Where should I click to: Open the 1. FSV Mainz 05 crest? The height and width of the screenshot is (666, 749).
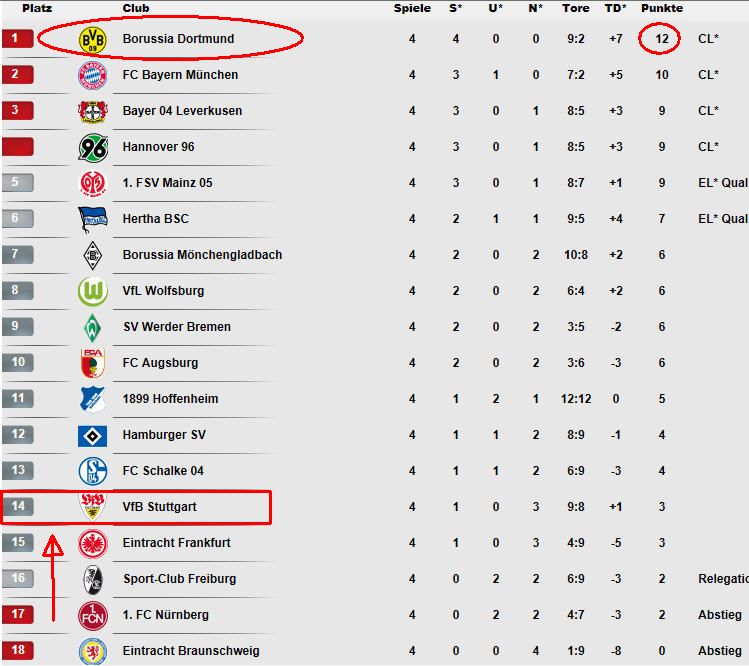(92, 183)
